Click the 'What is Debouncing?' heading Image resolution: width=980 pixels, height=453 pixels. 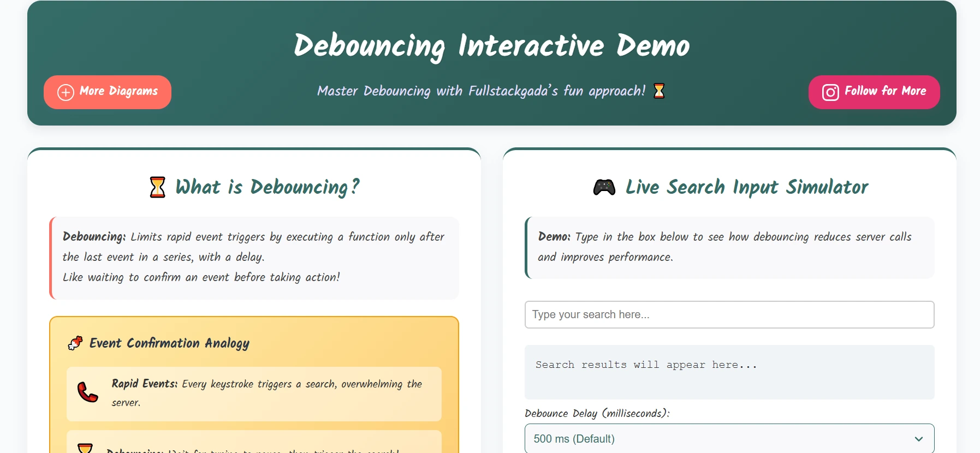click(x=268, y=187)
